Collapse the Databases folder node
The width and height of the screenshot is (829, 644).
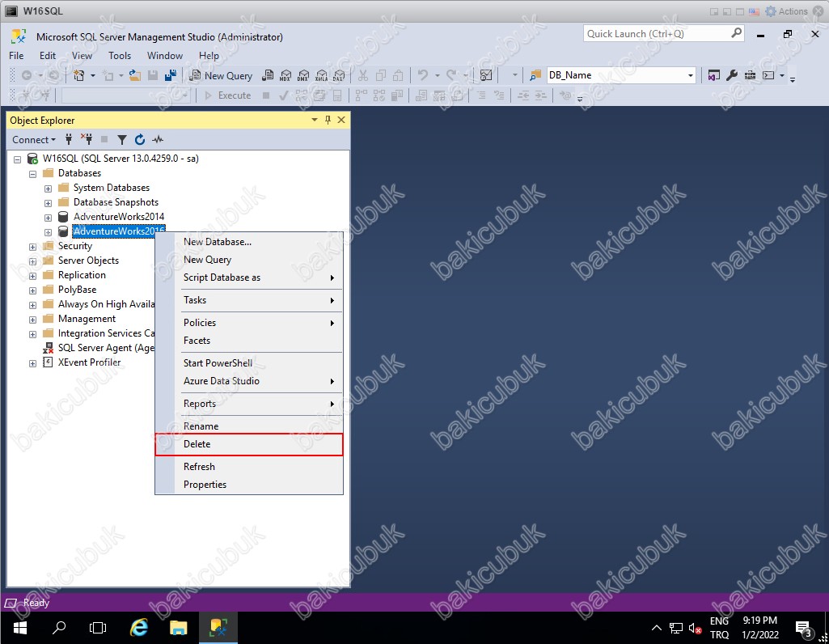click(x=33, y=174)
